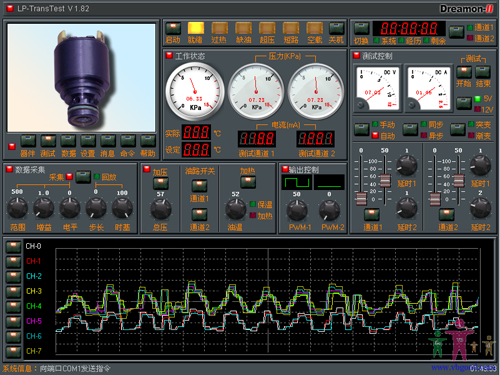Toggle the 5V/12V voltage switch

(x=464, y=103)
